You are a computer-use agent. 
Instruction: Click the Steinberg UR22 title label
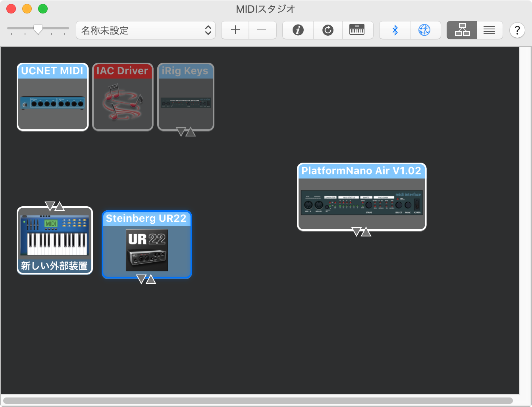coord(146,219)
